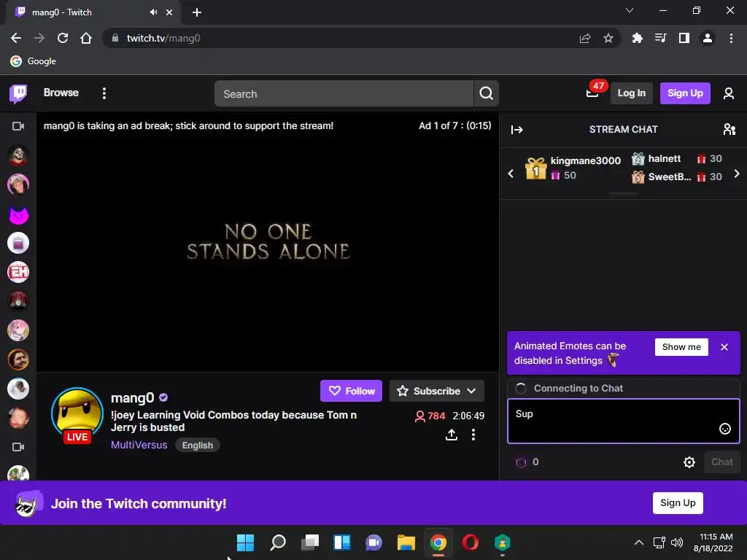This screenshot has height=560, width=747.
Task: Open File Explorer from taskbar
Action: [406, 542]
